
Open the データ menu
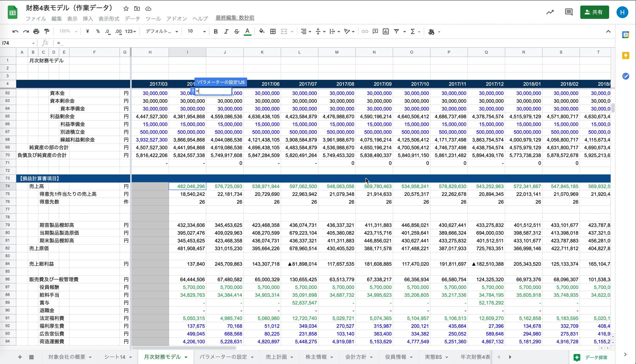pyautogui.click(x=132, y=18)
